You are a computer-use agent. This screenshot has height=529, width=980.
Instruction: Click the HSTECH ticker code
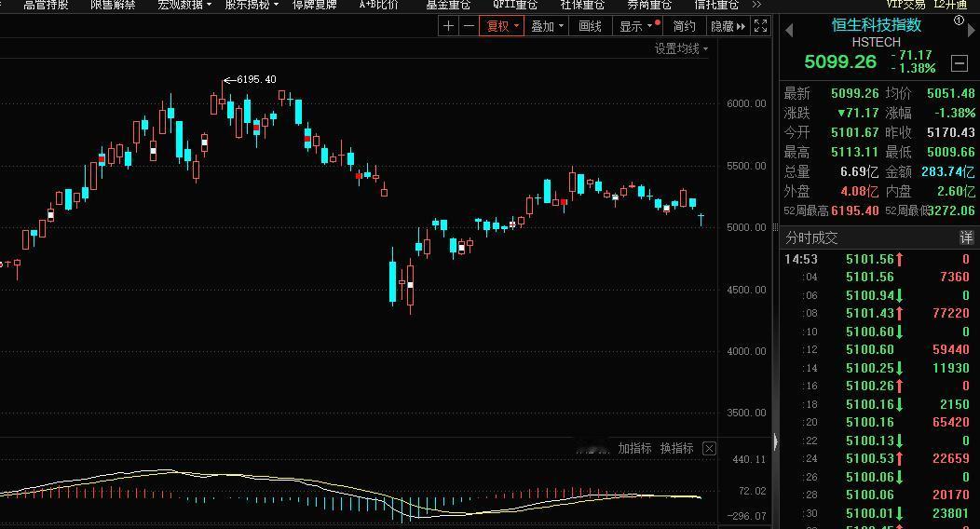coord(877,42)
